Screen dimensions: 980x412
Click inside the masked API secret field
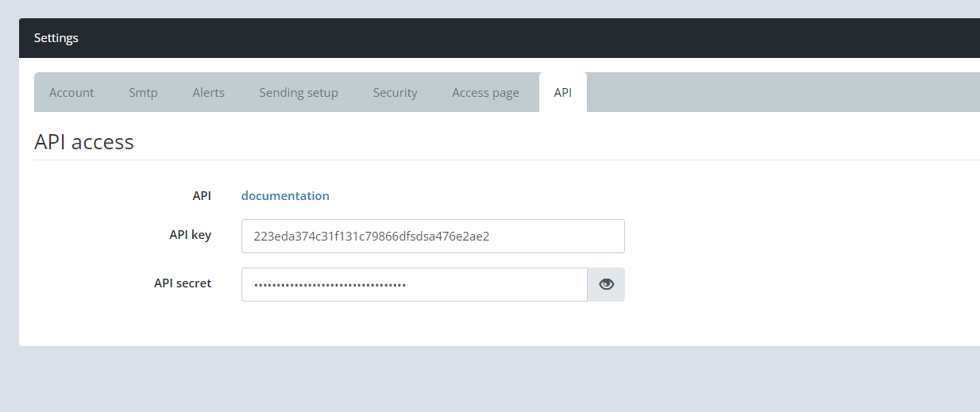tap(414, 284)
